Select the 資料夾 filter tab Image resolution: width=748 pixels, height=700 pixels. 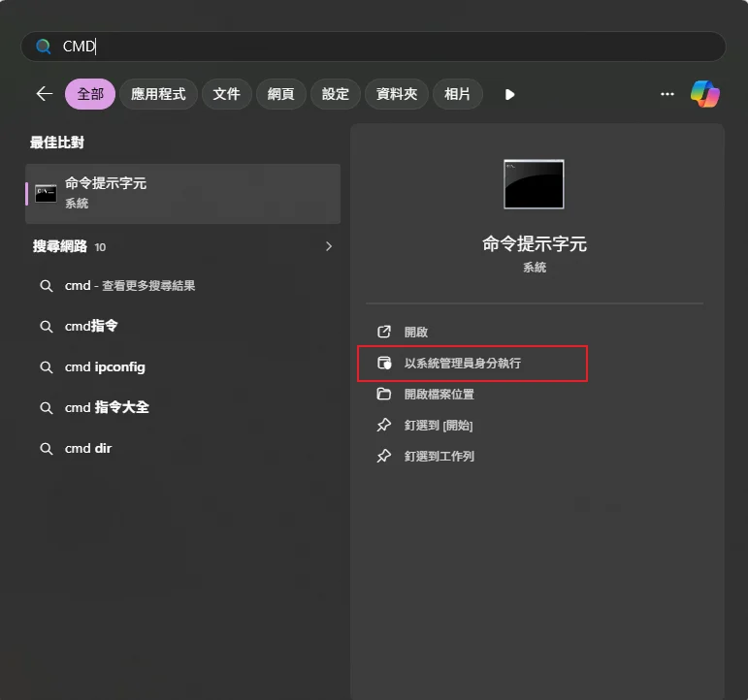tap(397, 94)
